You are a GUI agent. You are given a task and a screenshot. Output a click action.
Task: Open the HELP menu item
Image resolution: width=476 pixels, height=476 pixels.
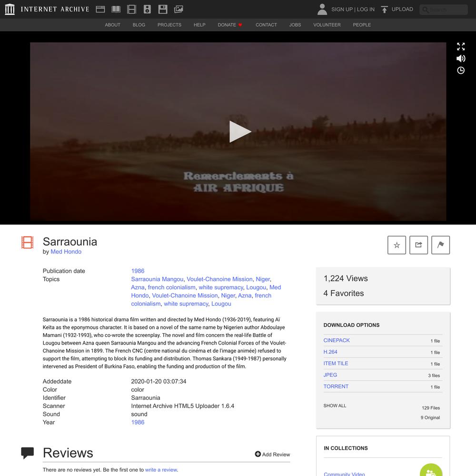[x=199, y=25]
